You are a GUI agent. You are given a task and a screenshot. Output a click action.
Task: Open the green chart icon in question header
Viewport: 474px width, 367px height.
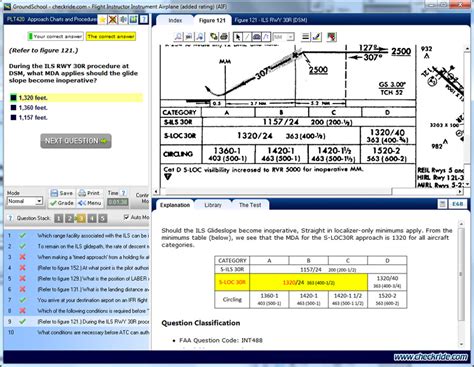click(133, 20)
